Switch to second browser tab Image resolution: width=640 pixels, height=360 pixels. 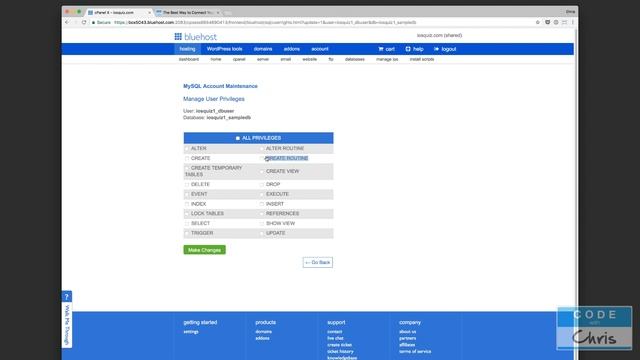188,13
